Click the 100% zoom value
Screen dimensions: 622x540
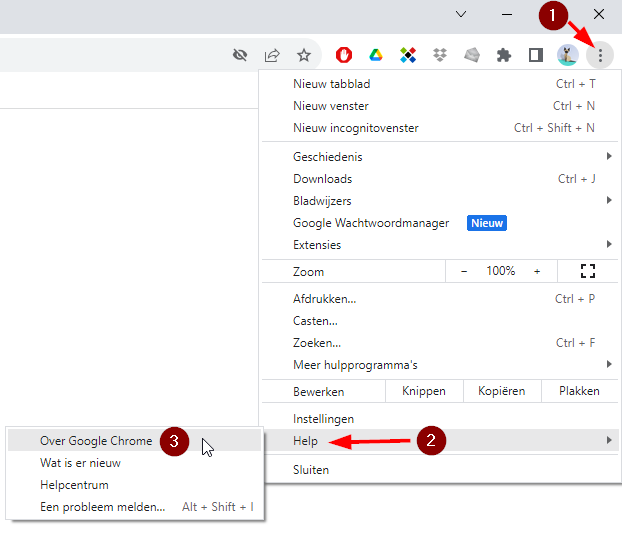(x=501, y=271)
